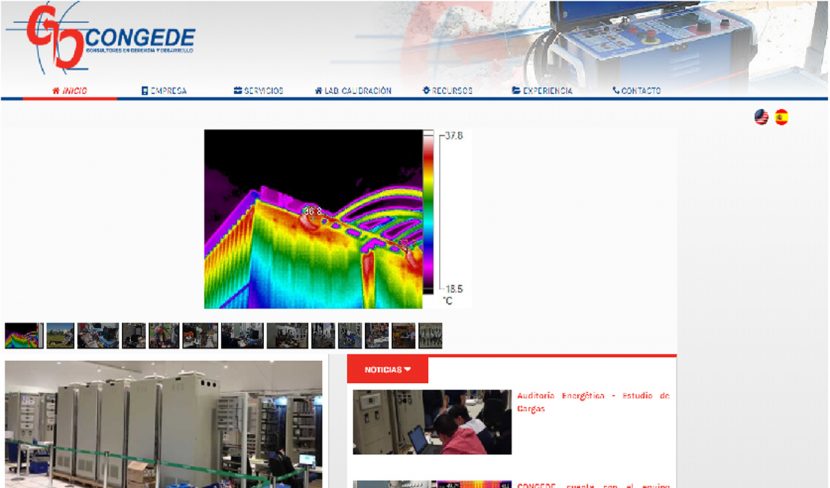830x488 pixels.
Task: Click the CONGEDE logo in the header
Action: click(100, 38)
